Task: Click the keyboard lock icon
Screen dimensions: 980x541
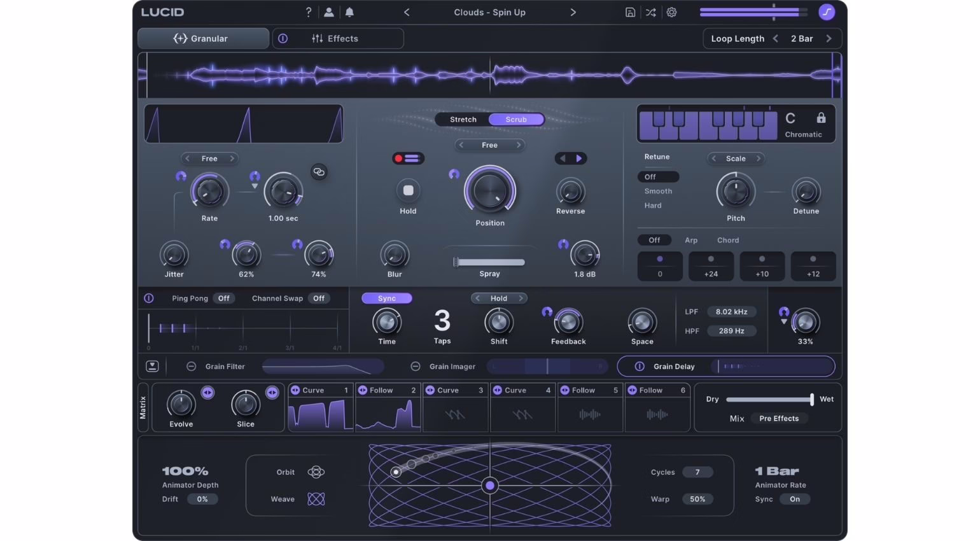Action: (821, 118)
